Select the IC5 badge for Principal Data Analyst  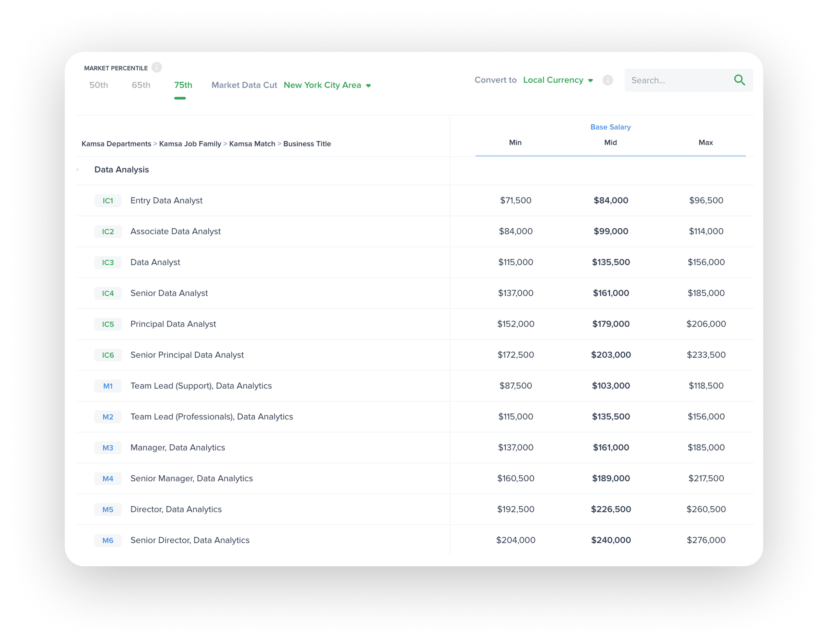click(x=108, y=324)
